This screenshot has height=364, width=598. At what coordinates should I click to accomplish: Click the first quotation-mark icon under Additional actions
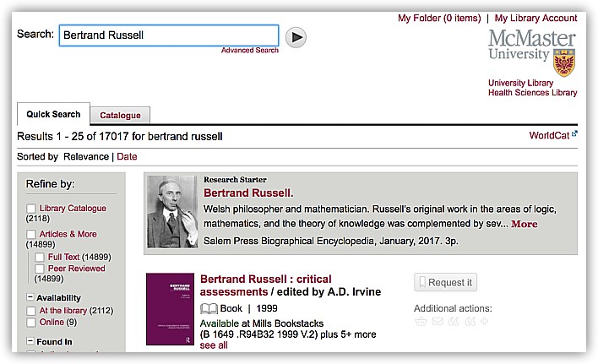454,321
